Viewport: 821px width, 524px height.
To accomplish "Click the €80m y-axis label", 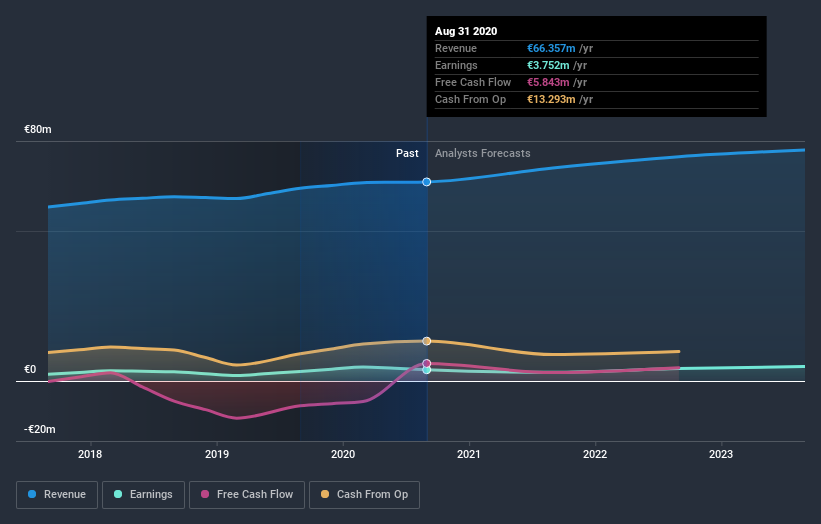I will click(38, 129).
